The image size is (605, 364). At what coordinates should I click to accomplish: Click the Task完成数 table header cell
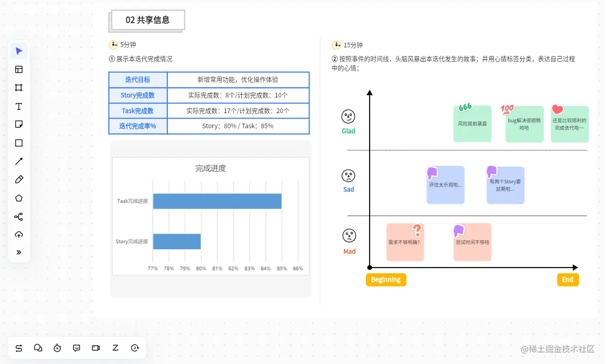138,111
